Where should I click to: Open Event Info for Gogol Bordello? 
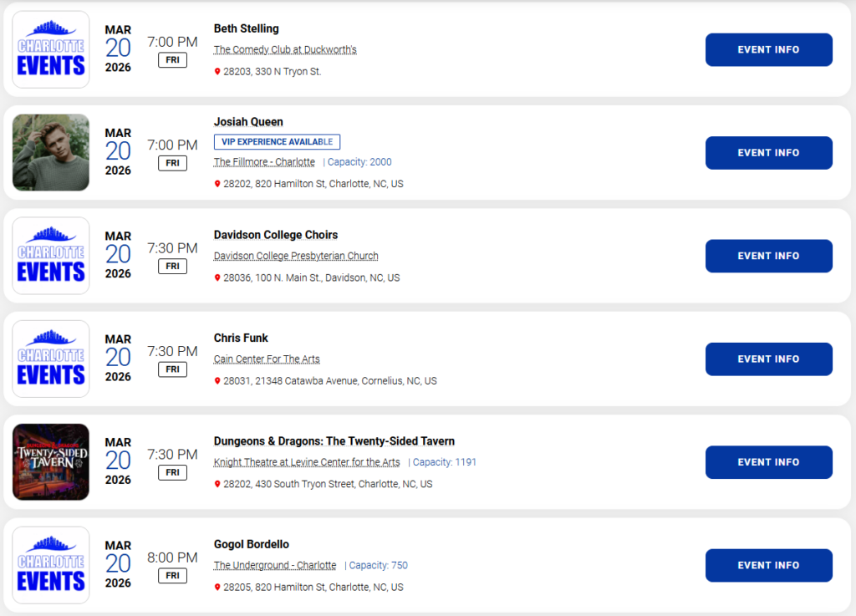pyautogui.click(x=768, y=565)
